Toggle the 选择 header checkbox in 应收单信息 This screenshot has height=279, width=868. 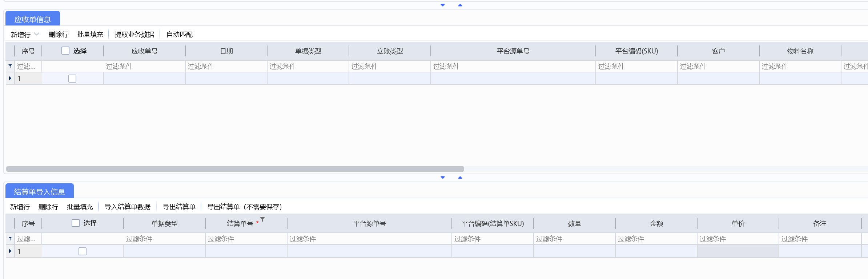(65, 51)
